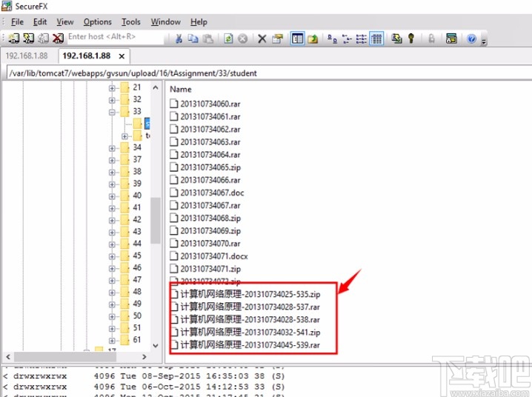Select file 201310734070.rar
Image resolution: width=532 pixels, height=397 pixels.
(x=210, y=244)
